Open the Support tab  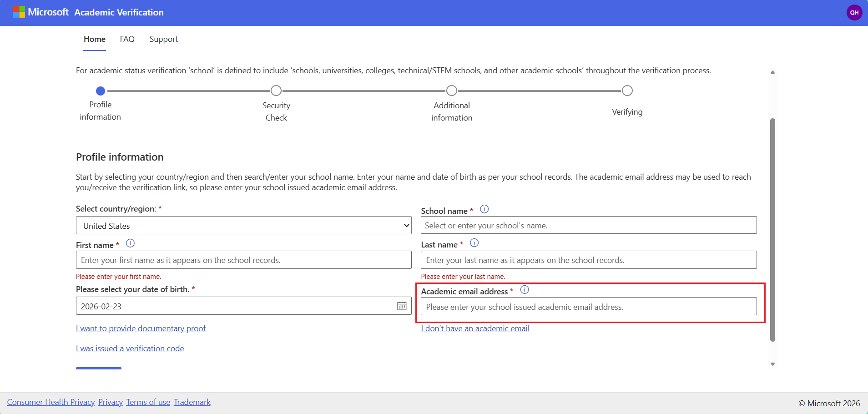(x=164, y=39)
